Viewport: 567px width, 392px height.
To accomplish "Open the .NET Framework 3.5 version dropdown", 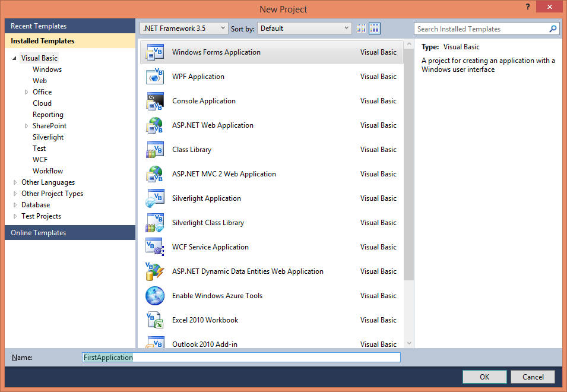I will [x=184, y=28].
